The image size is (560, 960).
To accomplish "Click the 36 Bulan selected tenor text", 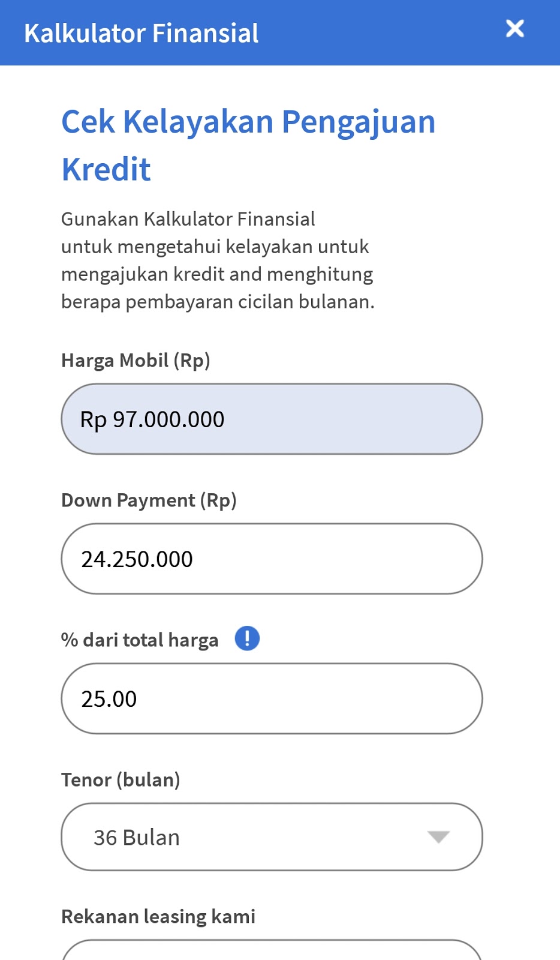I will (x=137, y=838).
